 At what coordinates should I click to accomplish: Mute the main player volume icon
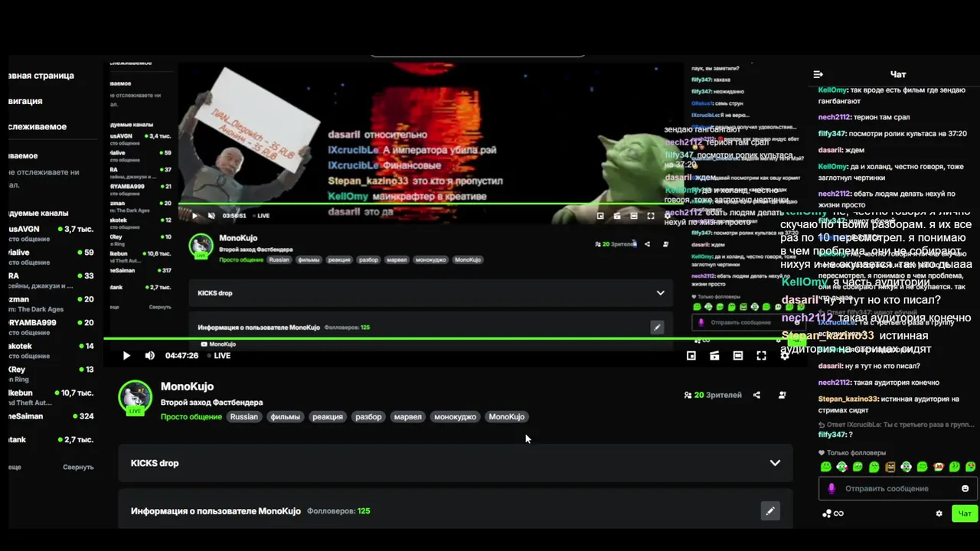(x=150, y=355)
